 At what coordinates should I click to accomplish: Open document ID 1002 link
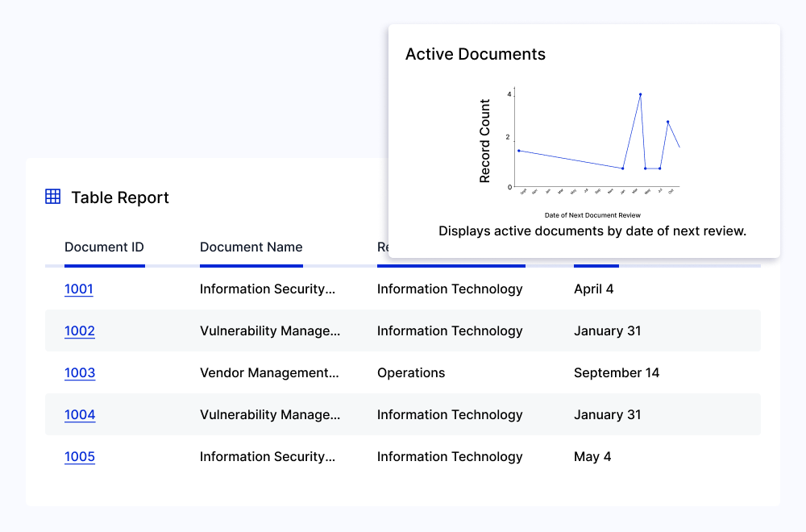click(x=80, y=331)
